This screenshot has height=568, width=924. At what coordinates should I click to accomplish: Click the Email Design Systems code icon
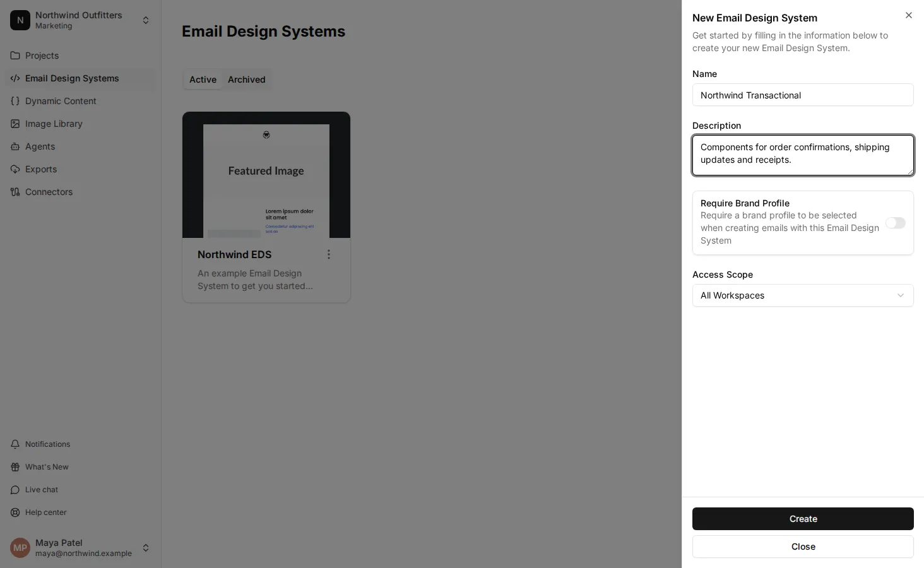(x=15, y=78)
